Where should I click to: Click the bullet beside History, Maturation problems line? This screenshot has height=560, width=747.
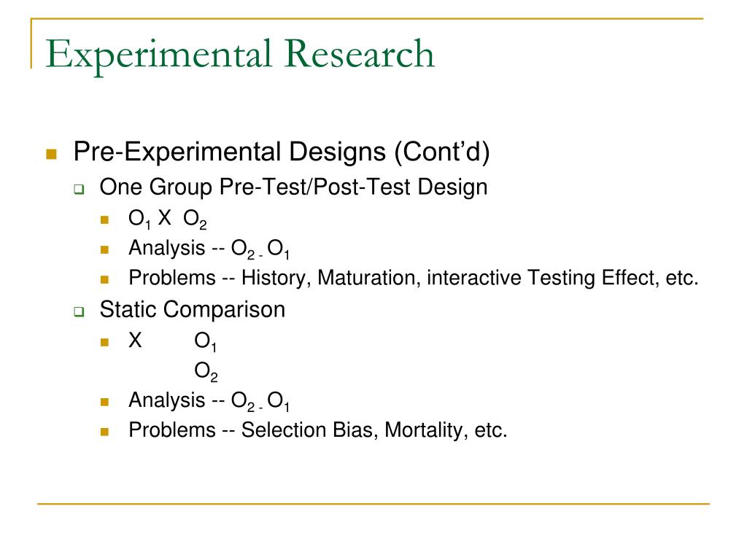point(105,279)
